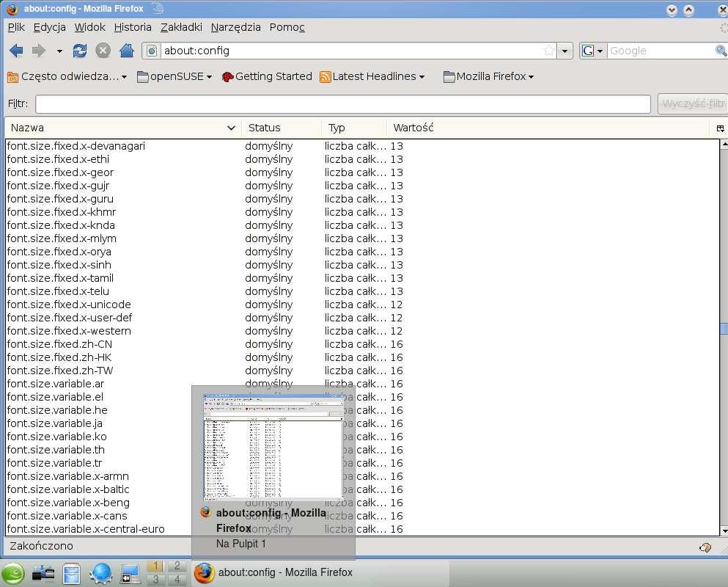
Task: Select the font.size.variable.ar preference
Action: tap(362, 384)
